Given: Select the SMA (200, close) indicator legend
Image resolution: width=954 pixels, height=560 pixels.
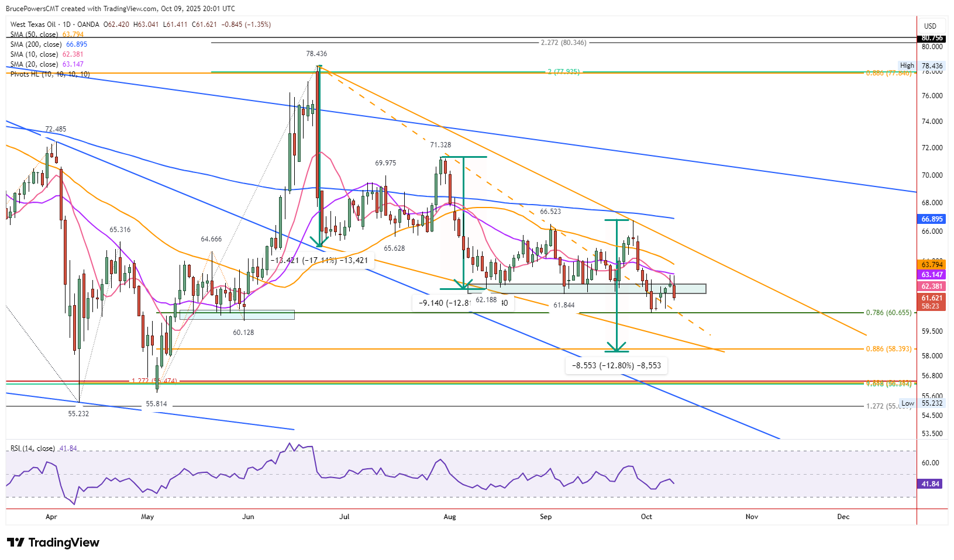Looking at the screenshot, I should click(x=49, y=44).
